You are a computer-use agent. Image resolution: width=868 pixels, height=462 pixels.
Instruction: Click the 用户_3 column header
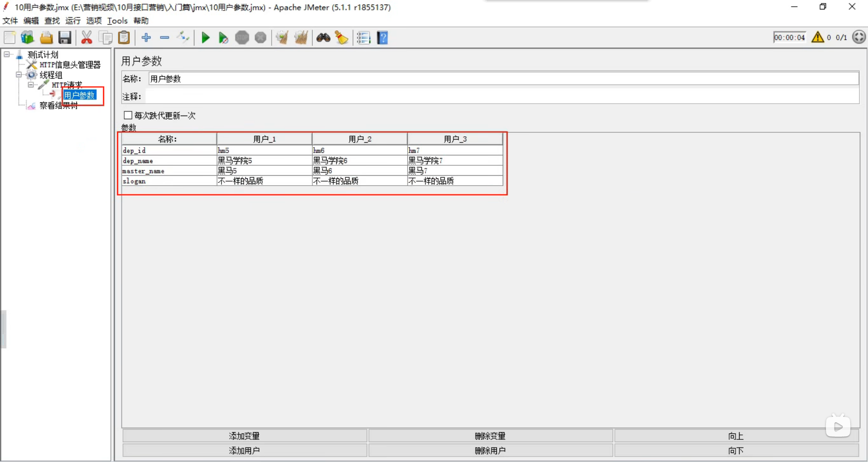[455, 139]
